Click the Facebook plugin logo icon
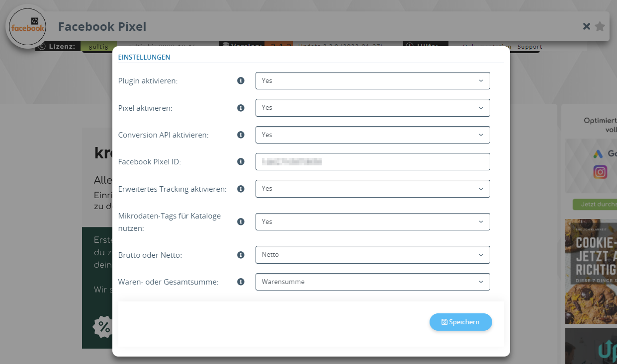This screenshot has width=617, height=364. [x=27, y=26]
